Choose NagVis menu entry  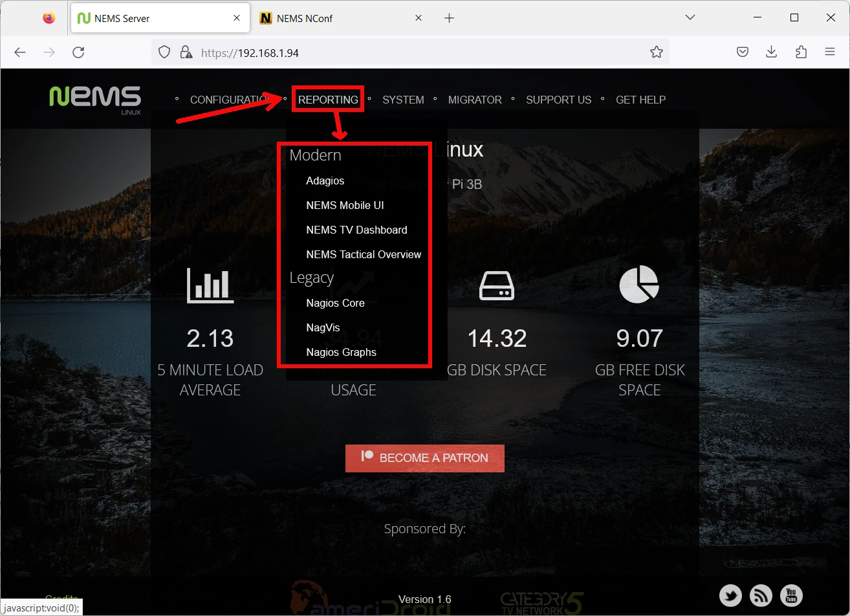point(323,328)
